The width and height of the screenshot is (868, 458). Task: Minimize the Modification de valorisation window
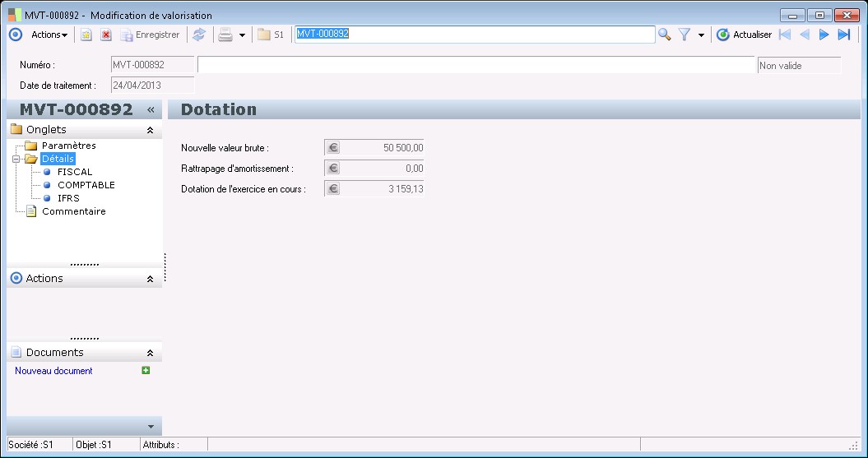tap(792, 16)
